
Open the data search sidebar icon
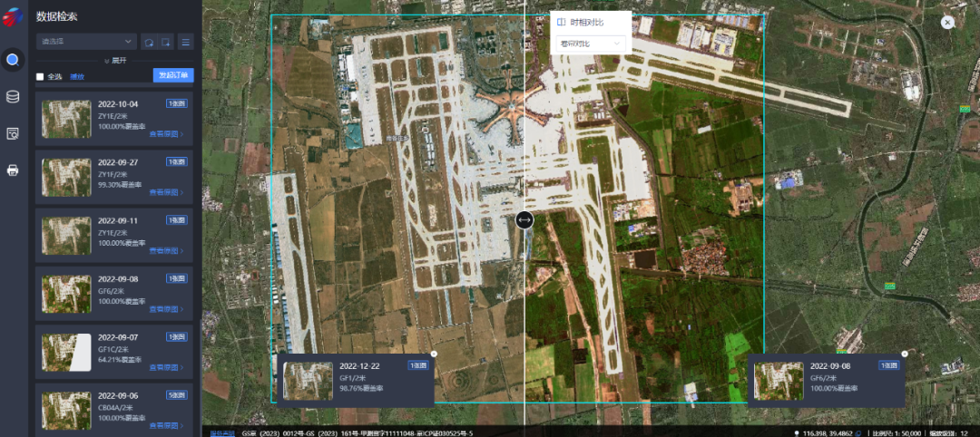pos(13,61)
